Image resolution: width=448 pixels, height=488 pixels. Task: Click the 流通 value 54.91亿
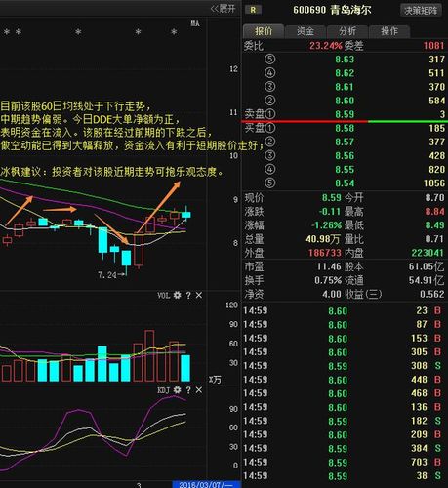coord(427,280)
